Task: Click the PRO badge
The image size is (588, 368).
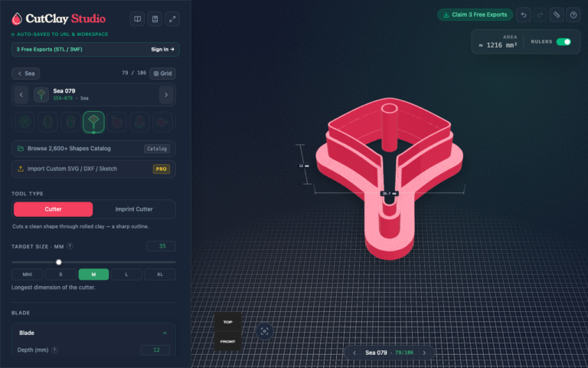Action: pyautogui.click(x=162, y=169)
